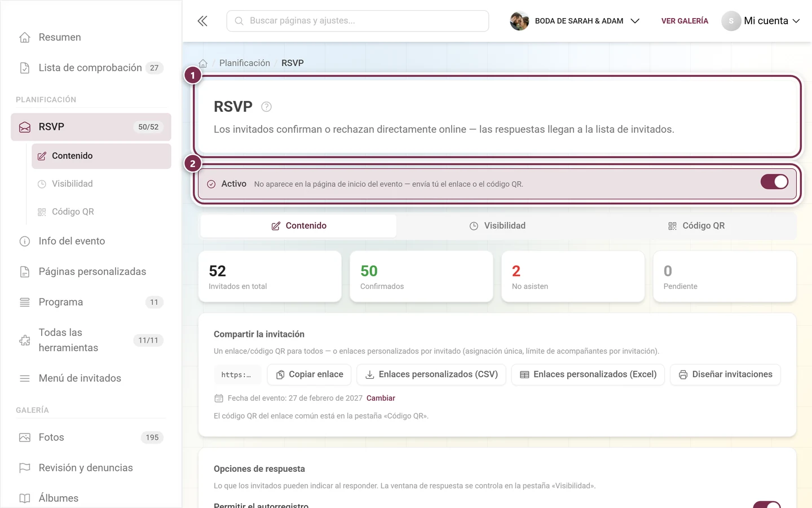The height and width of the screenshot is (508, 812).
Task: Expand the Mi cuenta dropdown
Action: [x=761, y=21]
